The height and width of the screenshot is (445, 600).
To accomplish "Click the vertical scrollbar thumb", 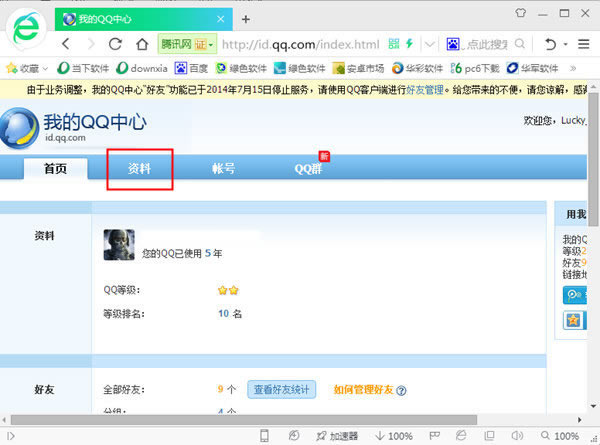I will pyautogui.click(x=593, y=159).
